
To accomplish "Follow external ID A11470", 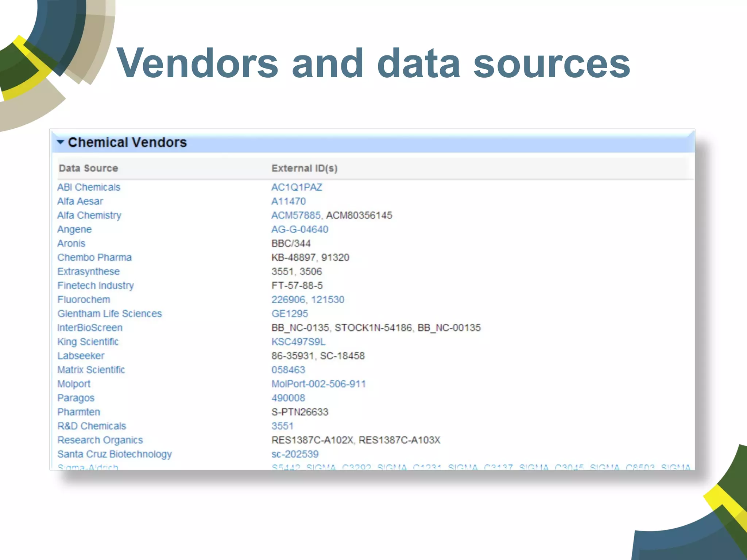I will tap(289, 201).
